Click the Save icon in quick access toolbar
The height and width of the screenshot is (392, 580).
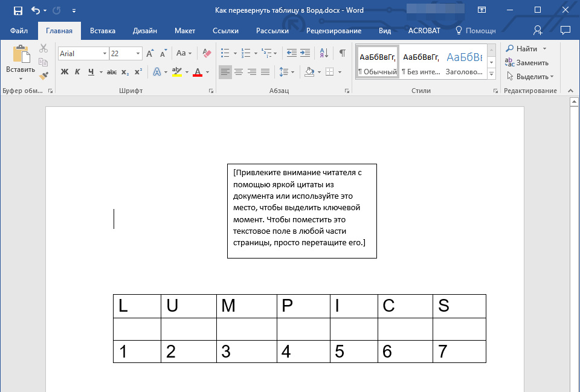18,10
